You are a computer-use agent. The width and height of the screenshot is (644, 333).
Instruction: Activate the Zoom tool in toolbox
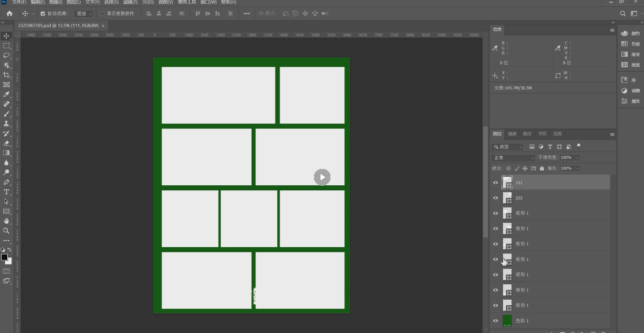point(6,231)
